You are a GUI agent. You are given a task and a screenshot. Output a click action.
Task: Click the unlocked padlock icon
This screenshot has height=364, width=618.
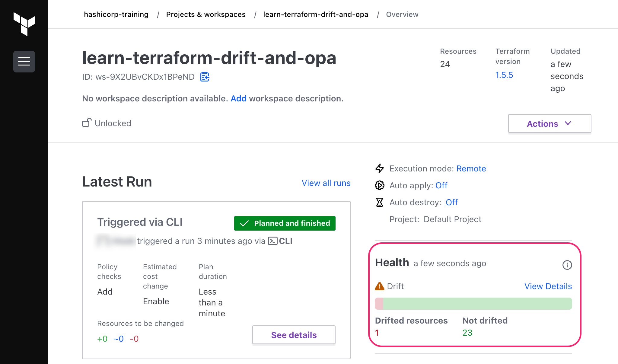pyautogui.click(x=87, y=123)
